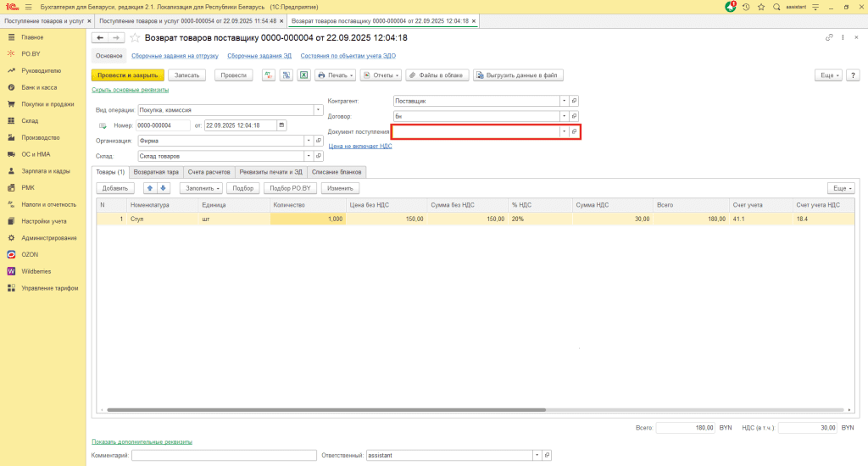Switch to the Возвратная тара tab
The image size is (868, 466).
[156, 172]
